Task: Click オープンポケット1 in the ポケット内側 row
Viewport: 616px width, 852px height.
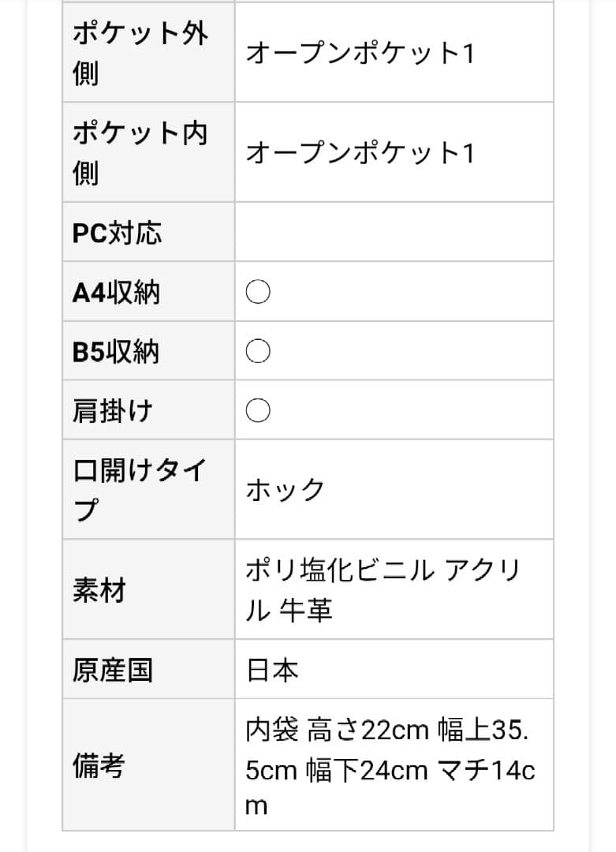Action: 360,152
